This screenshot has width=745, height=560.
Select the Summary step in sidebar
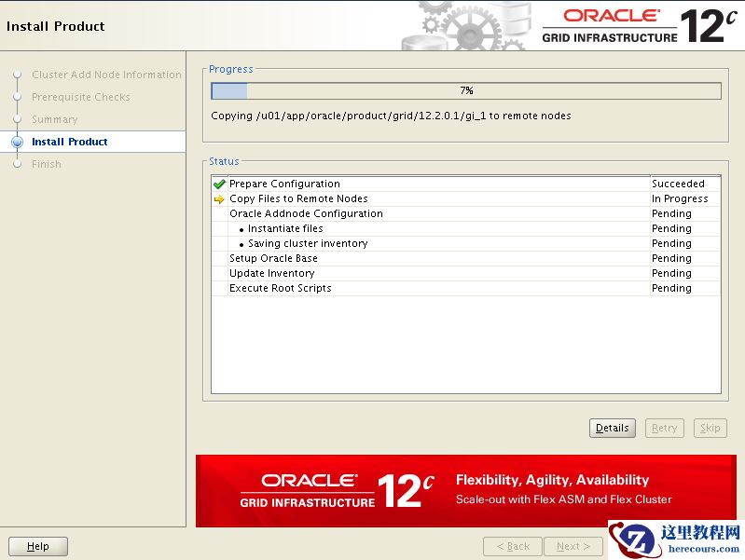[55, 119]
